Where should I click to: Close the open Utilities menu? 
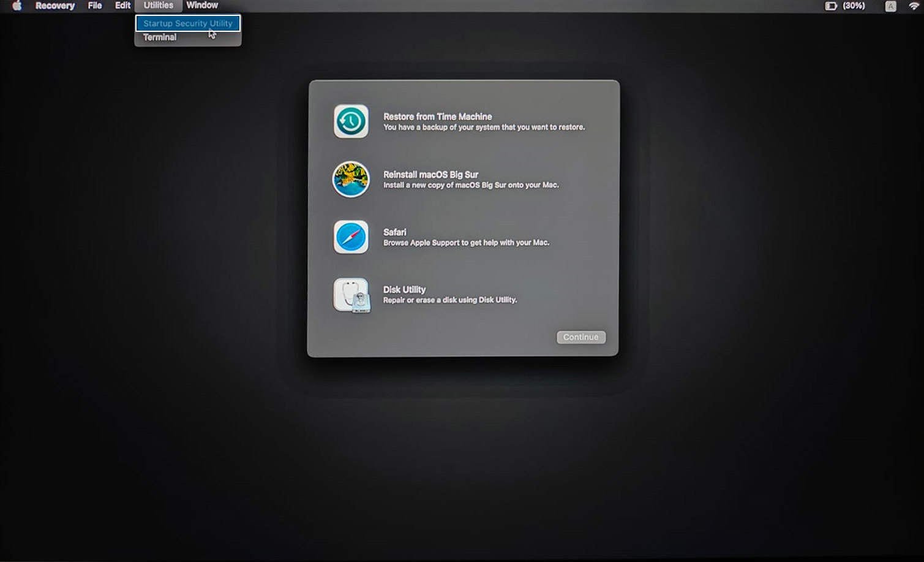(159, 6)
